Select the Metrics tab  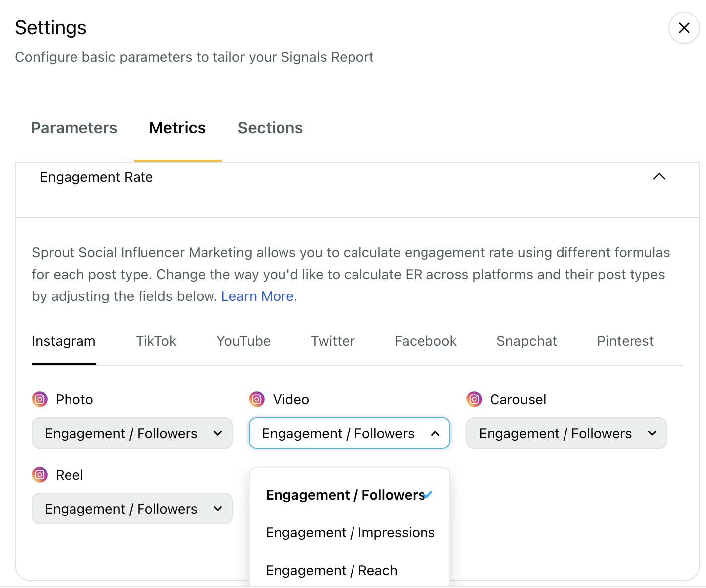point(177,128)
